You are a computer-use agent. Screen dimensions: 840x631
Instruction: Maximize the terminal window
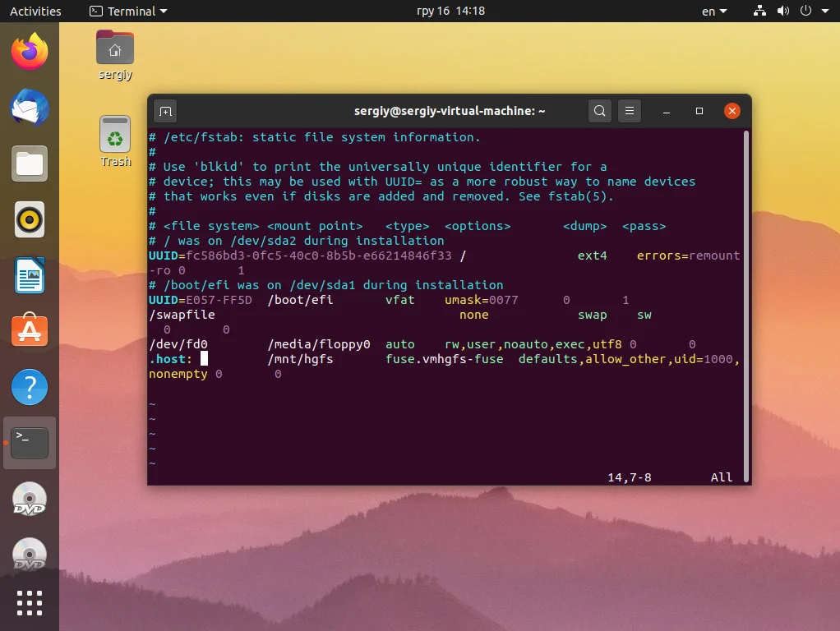click(x=699, y=111)
